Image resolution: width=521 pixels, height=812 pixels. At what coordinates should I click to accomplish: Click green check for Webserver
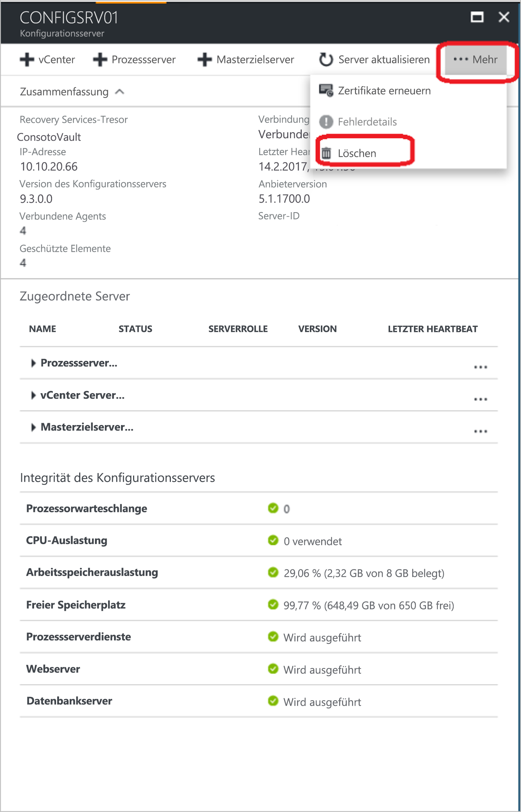pyautogui.click(x=273, y=669)
